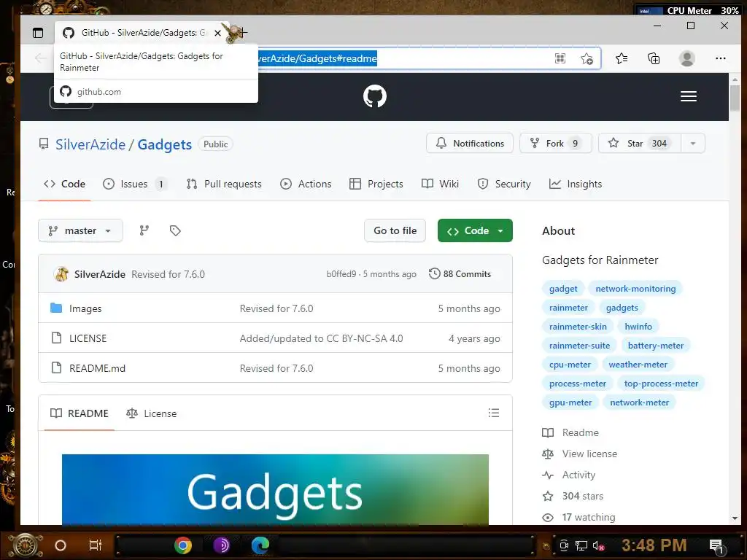This screenshot has width=747, height=560.
Task: Switch to the Actions tab
Action: [306, 184]
